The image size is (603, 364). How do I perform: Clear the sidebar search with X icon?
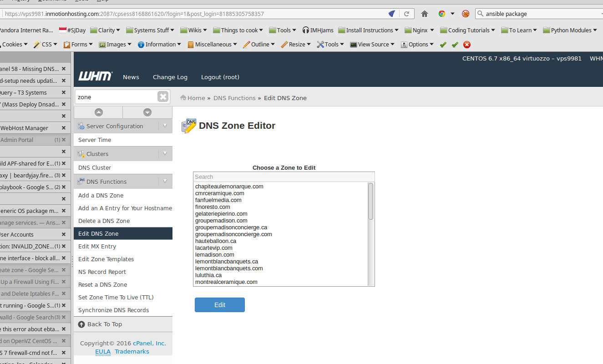[x=163, y=96]
